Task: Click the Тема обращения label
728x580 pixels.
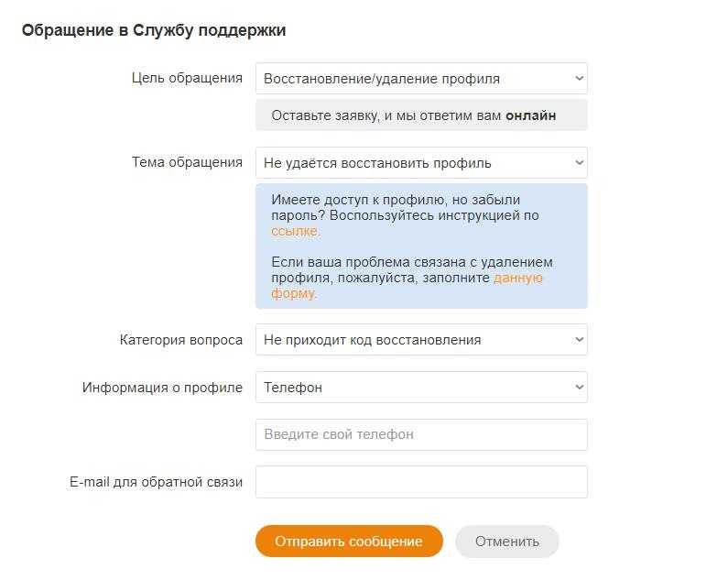Action: [x=187, y=162]
